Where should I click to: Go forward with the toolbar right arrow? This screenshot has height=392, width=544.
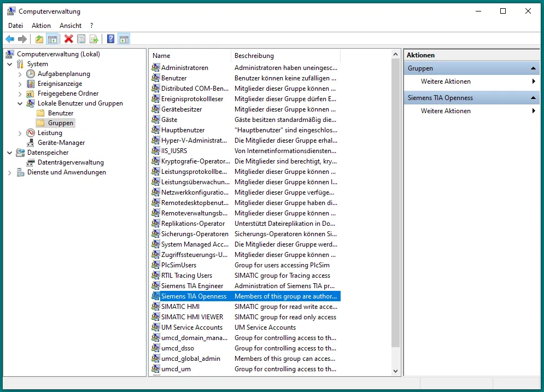22,39
